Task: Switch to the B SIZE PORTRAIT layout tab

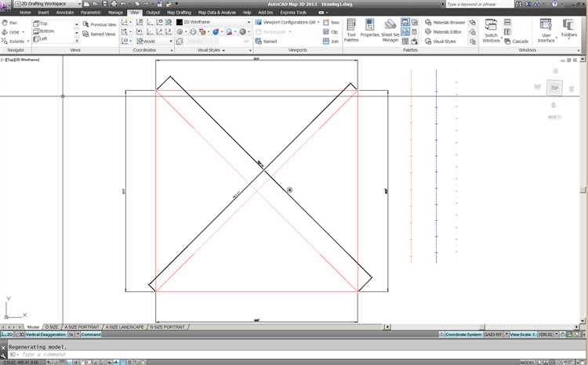Action: pos(168,327)
